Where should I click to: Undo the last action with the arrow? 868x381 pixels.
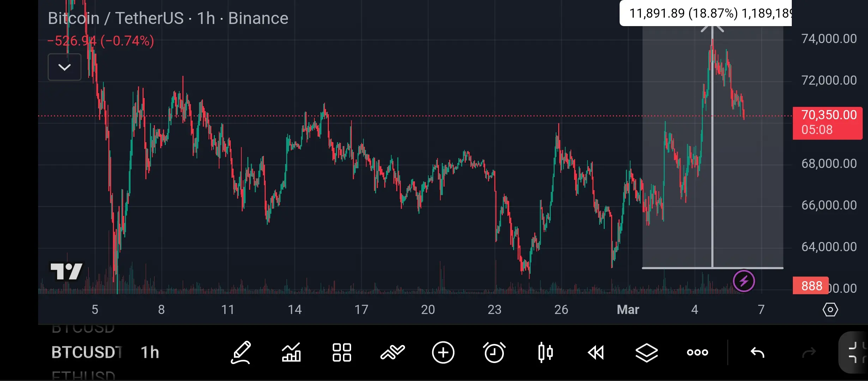757,352
